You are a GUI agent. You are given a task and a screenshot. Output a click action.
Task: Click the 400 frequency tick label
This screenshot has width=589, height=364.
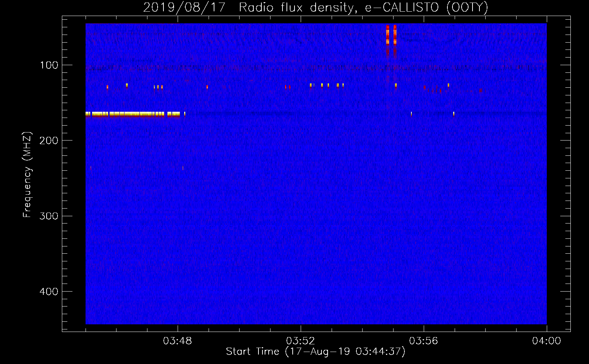[x=49, y=292]
